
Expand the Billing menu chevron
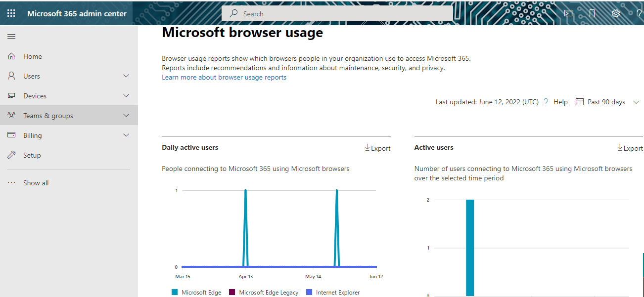(126, 135)
